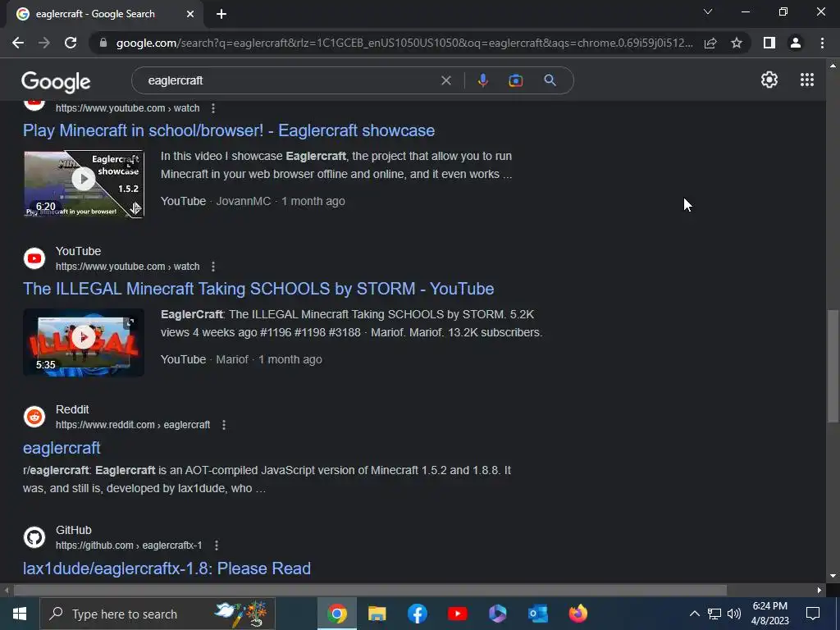Open options for ILLEGAL Minecraft result
This screenshot has width=840, height=630.
(213, 267)
